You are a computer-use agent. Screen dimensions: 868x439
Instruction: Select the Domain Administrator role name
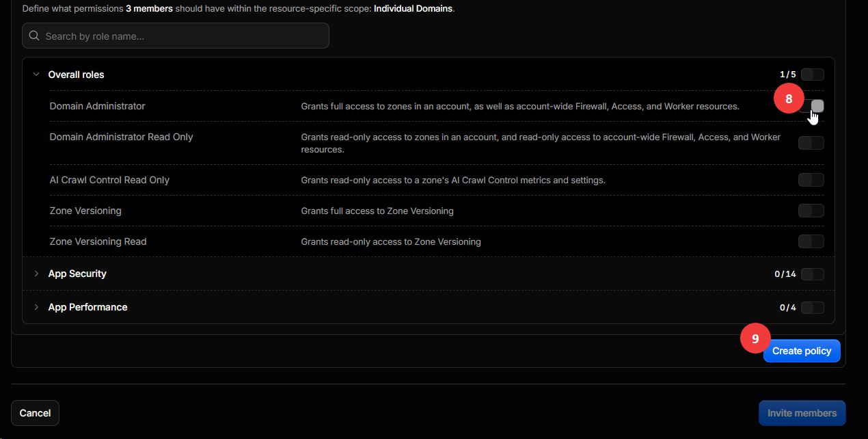[97, 106]
